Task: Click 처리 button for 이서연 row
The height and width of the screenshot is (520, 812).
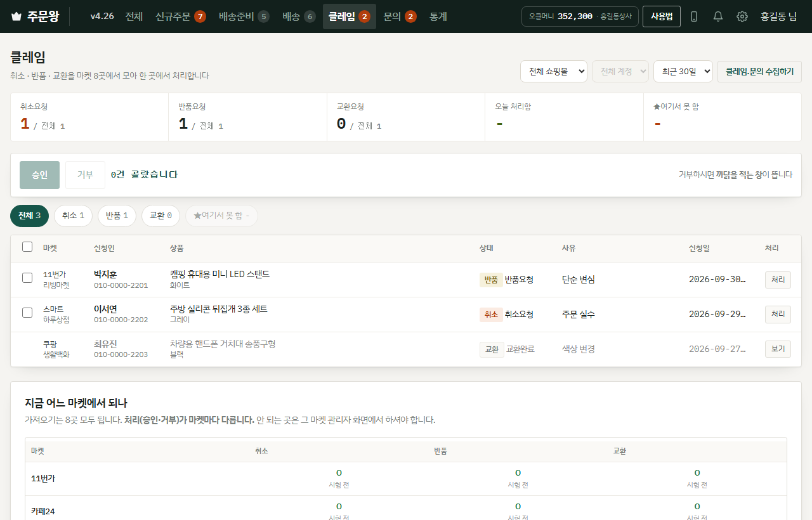Action: 778,315
